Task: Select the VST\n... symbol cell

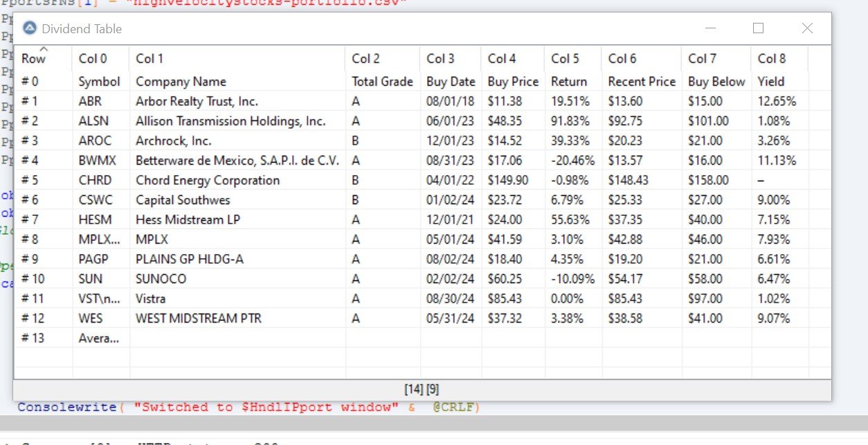Action: click(100, 298)
